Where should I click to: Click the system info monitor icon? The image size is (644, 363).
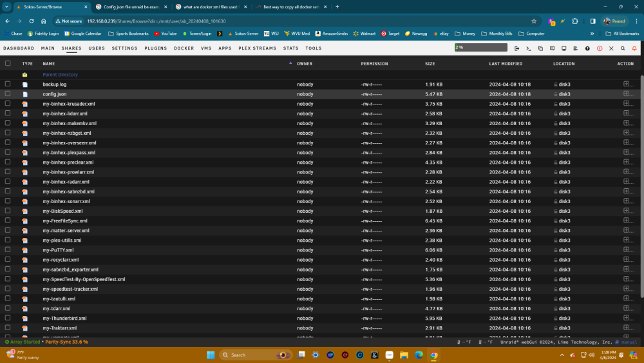tap(564, 48)
